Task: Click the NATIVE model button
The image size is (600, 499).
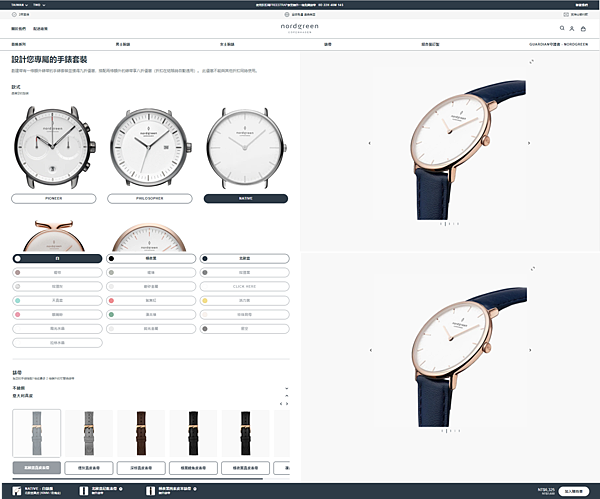Action: [246, 199]
